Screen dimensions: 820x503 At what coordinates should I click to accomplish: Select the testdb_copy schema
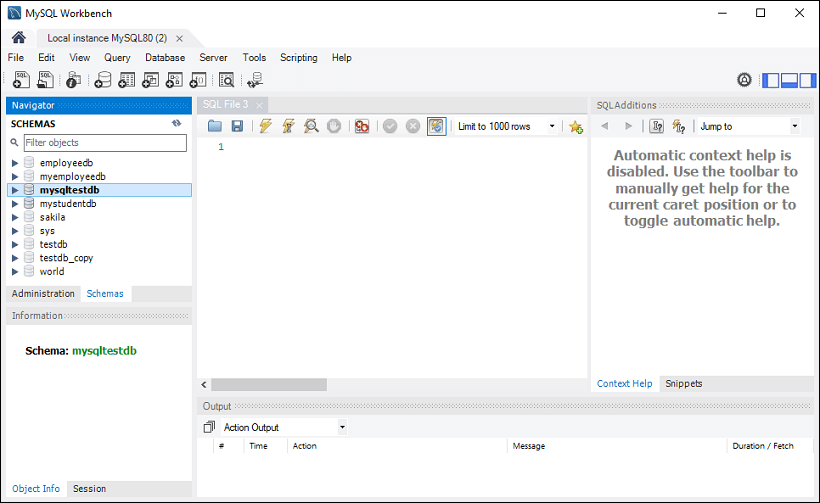[66, 258]
